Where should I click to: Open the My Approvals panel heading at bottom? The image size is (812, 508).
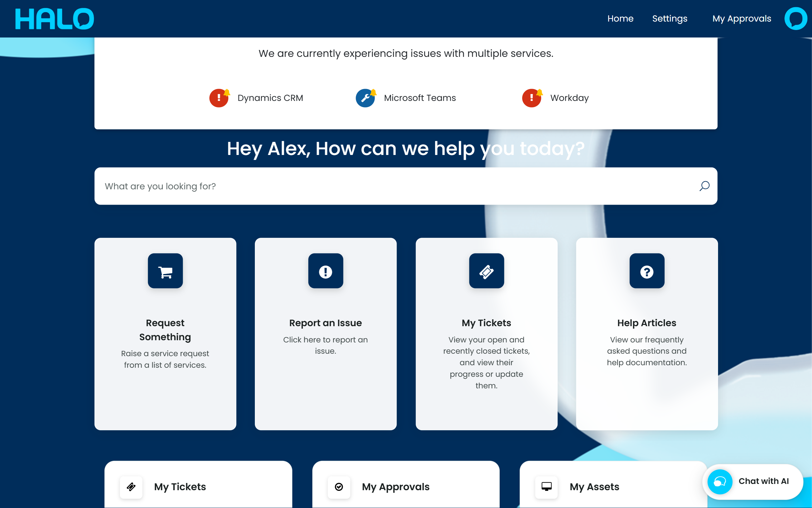[x=396, y=487]
